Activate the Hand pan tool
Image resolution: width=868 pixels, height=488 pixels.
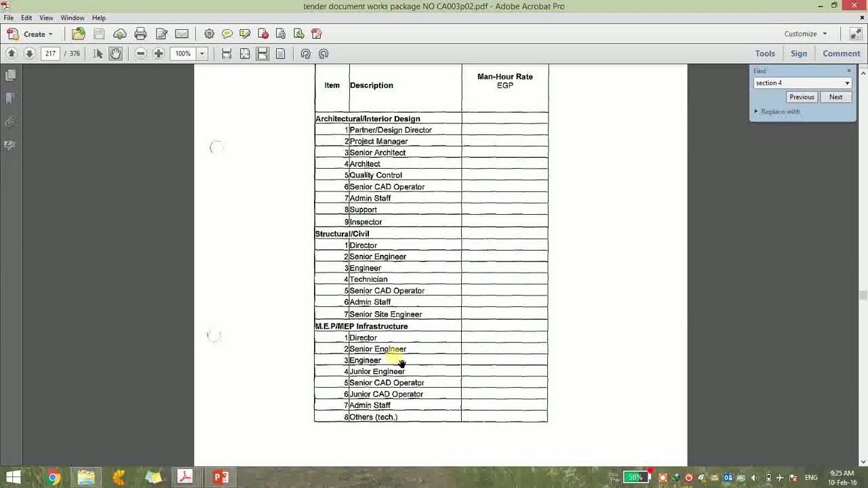[115, 54]
